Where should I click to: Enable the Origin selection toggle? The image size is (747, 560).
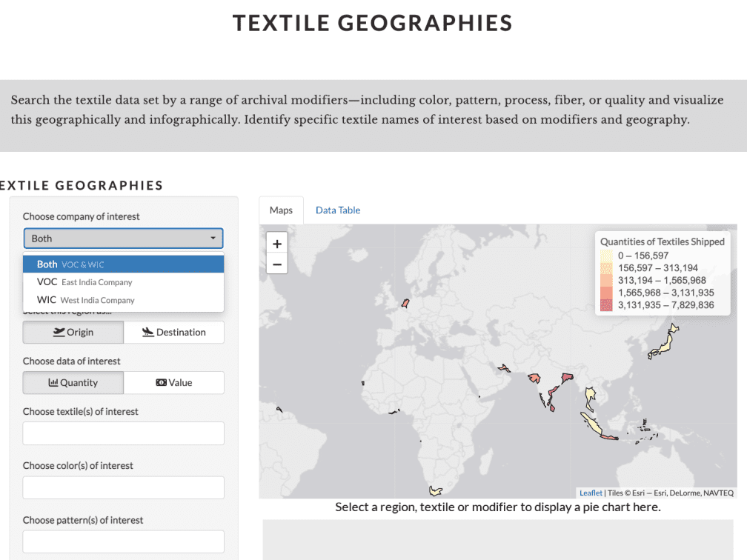click(73, 332)
